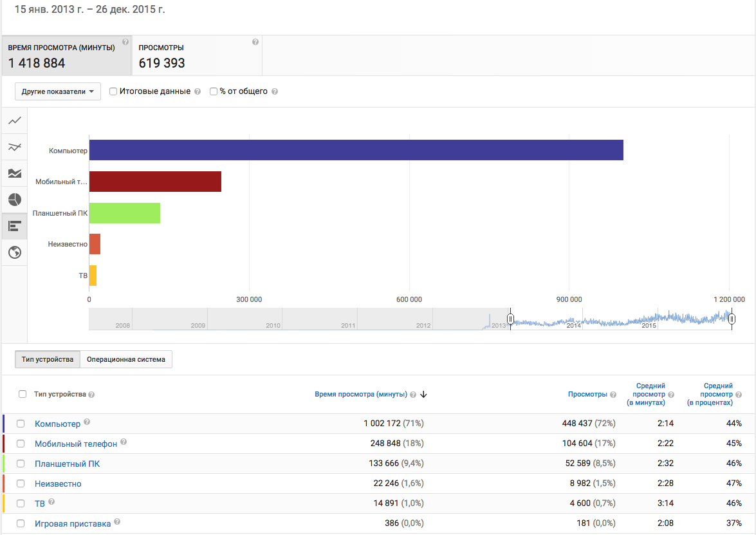The height and width of the screenshot is (535, 756).
Task: Open help icon beside Время просмотра header
Action: (x=413, y=395)
